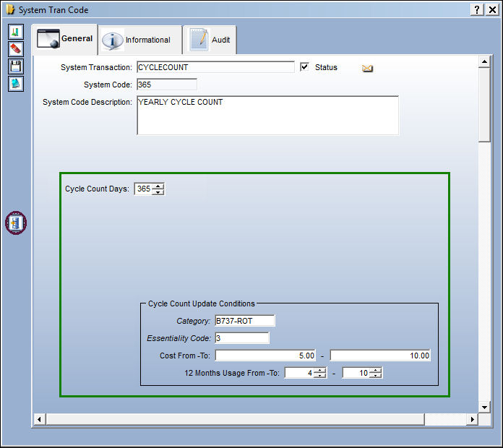Click the horizontal scrollbar thumb
The height and width of the screenshot is (448, 503).
pos(235,420)
